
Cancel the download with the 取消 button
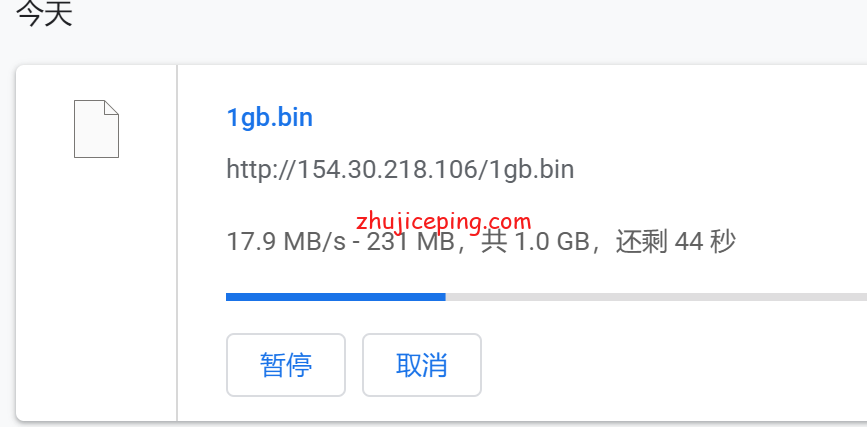(422, 365)
